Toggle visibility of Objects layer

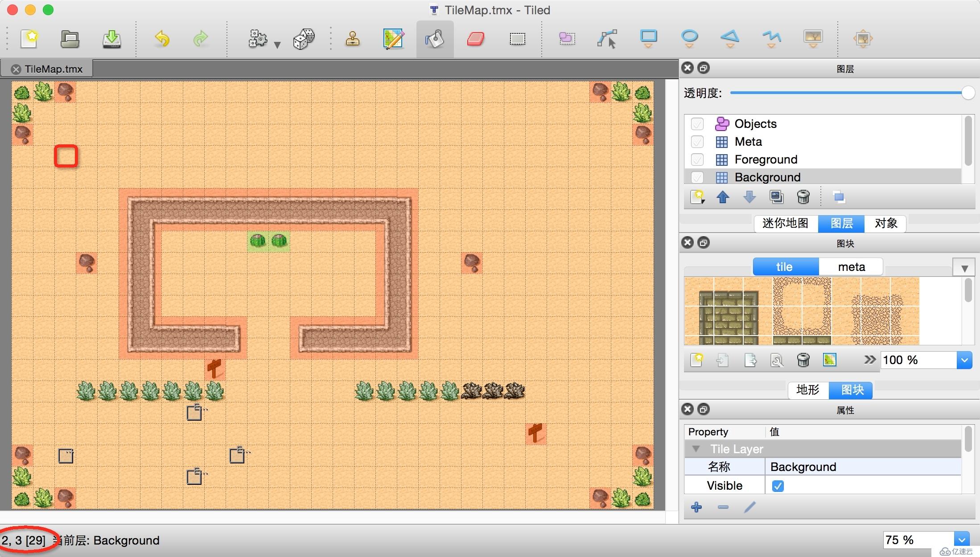click(x=697, y=123)
